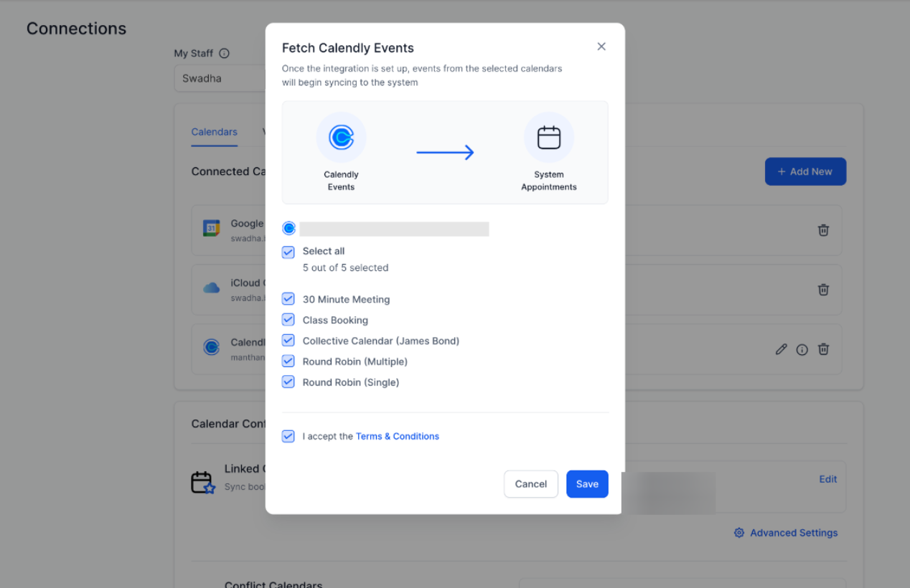
Task: Switch to the Calendars tab
Action: pyautogui.click(x=214, y=132)
